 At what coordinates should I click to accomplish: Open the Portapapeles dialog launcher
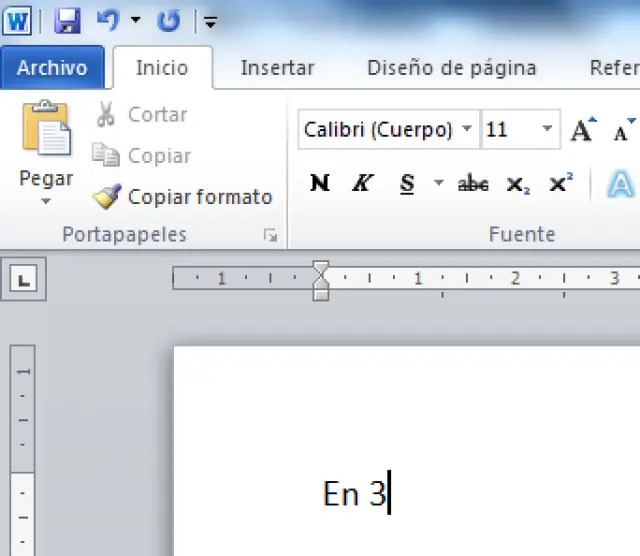[x=269, y=235]
